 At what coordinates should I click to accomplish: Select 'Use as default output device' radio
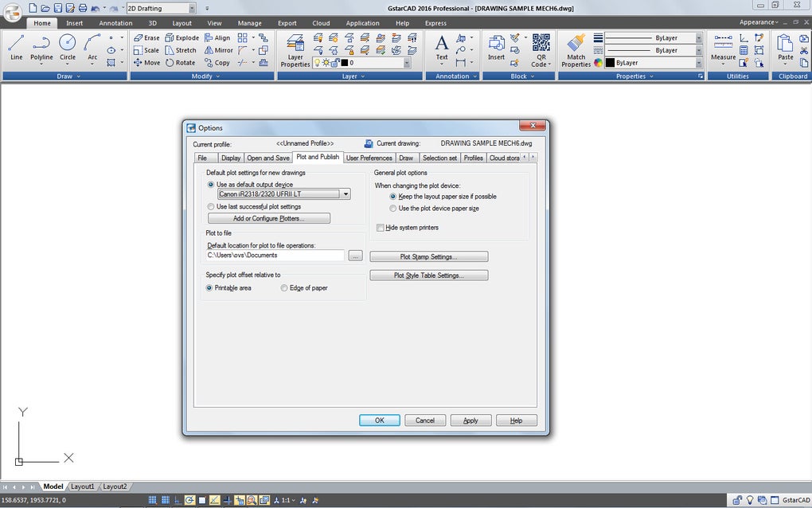(211, 185)
